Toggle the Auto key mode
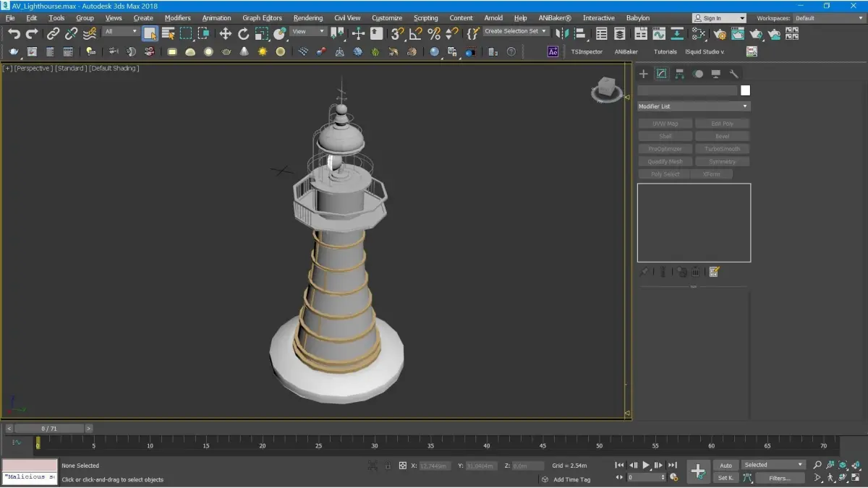The height and width of the screenshot is (488, 868). pos(726,465)
